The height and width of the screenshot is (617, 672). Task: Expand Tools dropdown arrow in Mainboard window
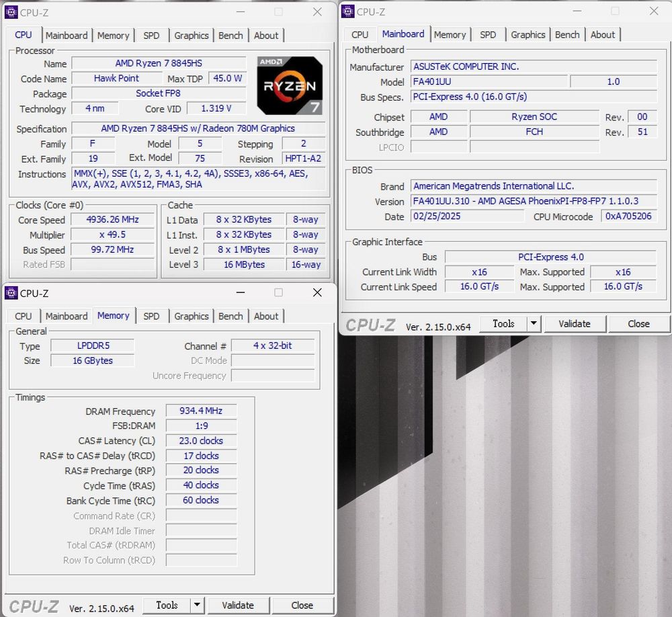[x=534, y=324]
